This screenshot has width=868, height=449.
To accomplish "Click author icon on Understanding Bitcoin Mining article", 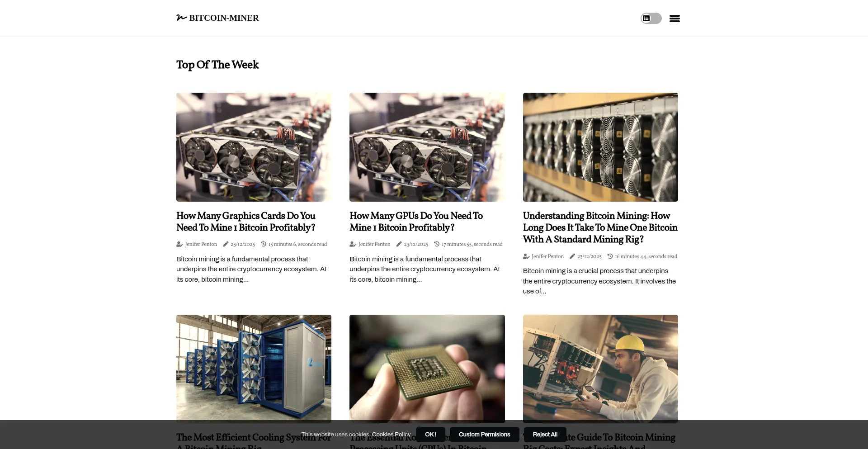I will (x=526, y=256).
